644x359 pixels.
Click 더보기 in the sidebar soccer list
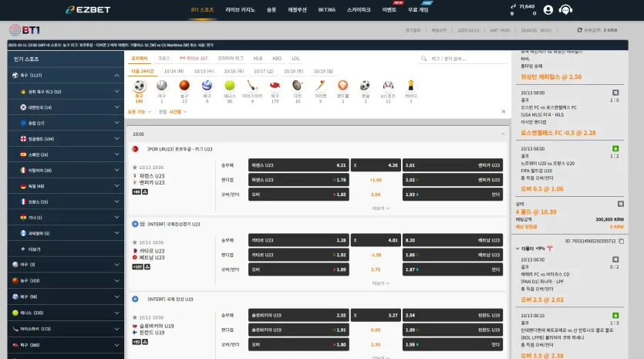pyautogui.click(x=31, y=249)
